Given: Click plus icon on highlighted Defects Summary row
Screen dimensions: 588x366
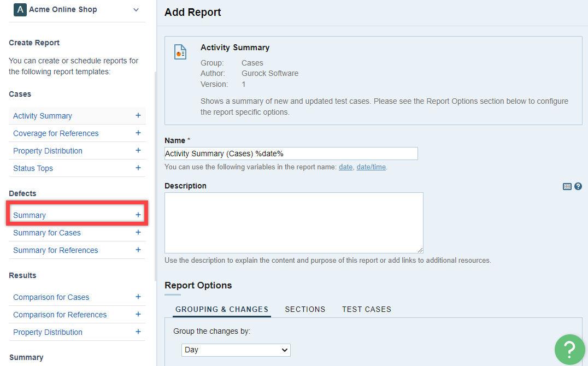Looking at the screenshot, I should point(138,215).
